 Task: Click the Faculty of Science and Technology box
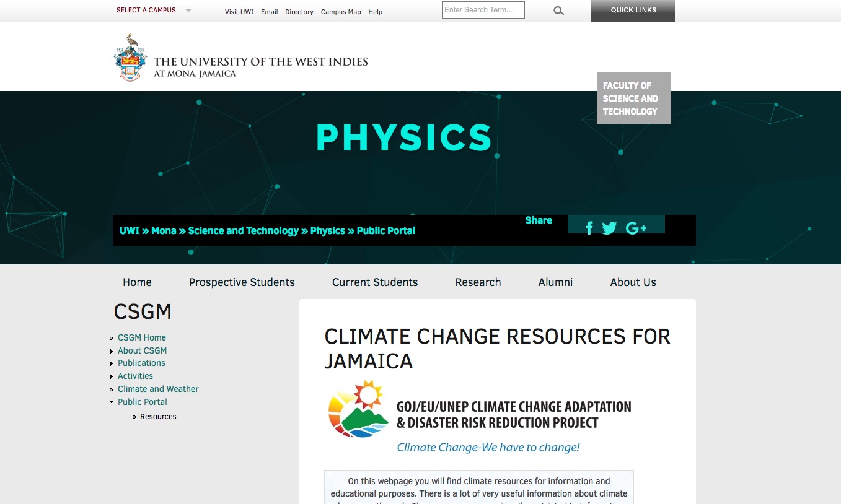point(634,98)
